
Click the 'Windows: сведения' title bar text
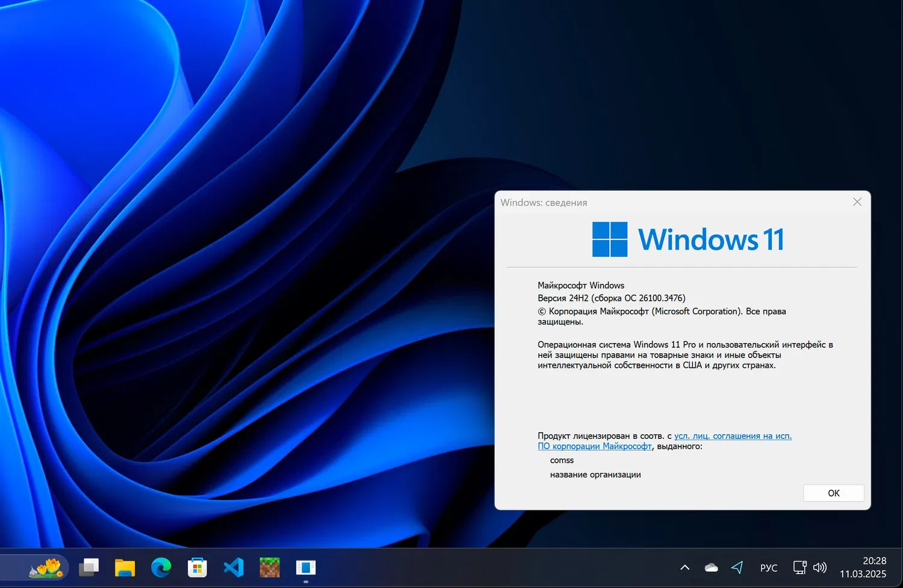[x=544, y=203]
